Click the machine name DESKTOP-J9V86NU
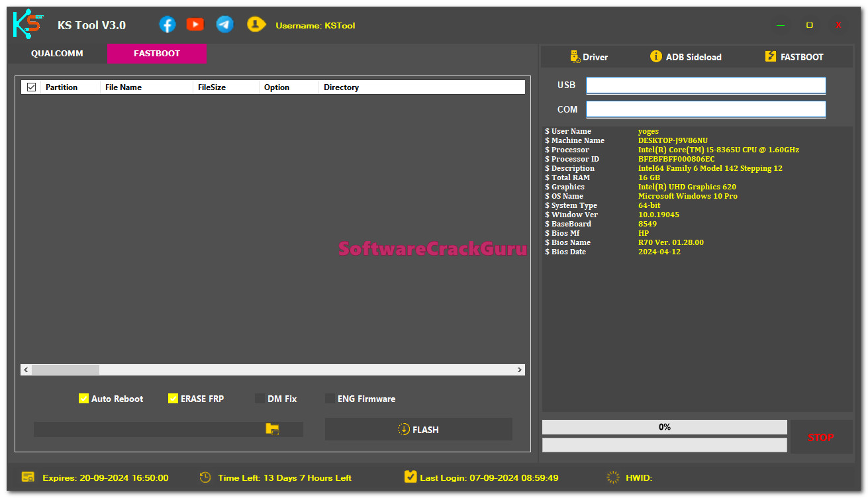This screenshot has height=498, width=868. coord(673,140)
